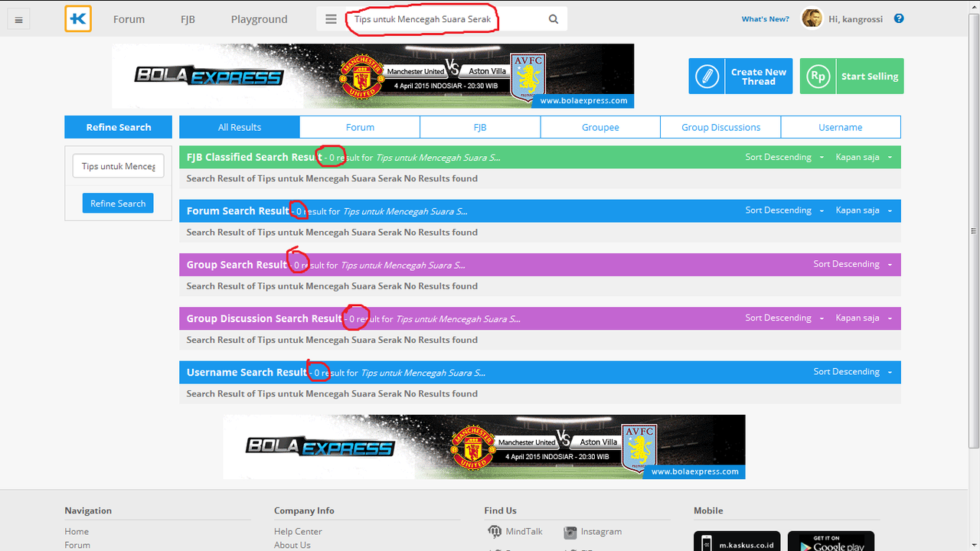
Task: Click the Group Search Result heading
Action: [237, 265]
